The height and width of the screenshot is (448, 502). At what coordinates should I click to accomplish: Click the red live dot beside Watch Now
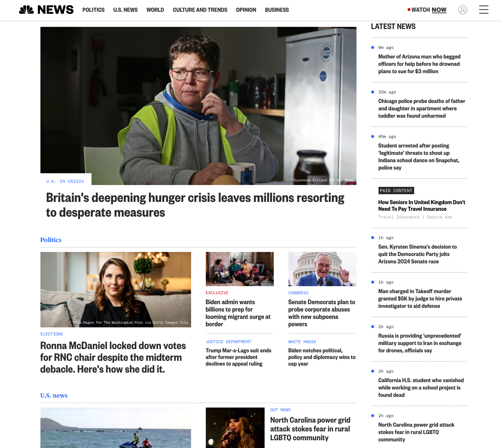tap(409, 10)
